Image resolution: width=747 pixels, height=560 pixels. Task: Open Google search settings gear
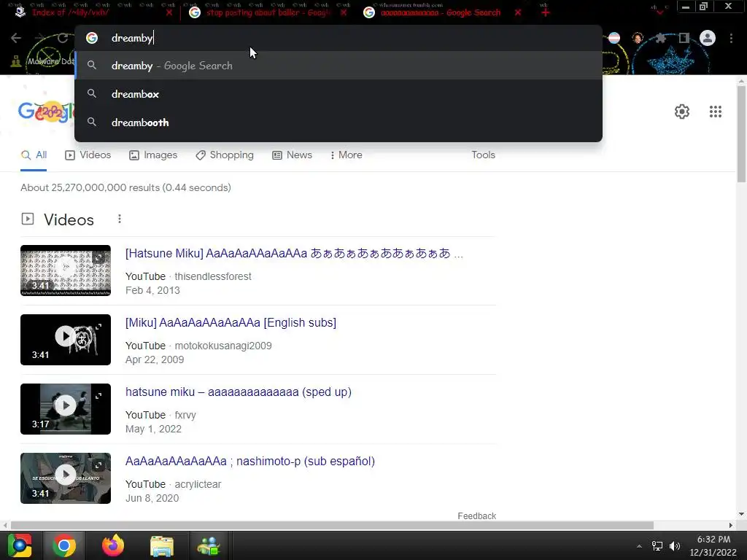pos(682,112)
